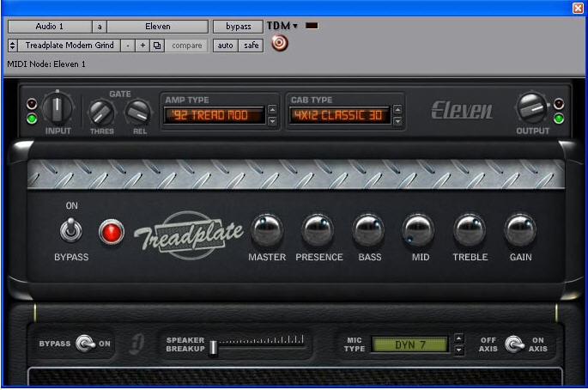The image size is (588, 390).
Task: Click the red target plug-in icon
Action: [x=279, y=43]
